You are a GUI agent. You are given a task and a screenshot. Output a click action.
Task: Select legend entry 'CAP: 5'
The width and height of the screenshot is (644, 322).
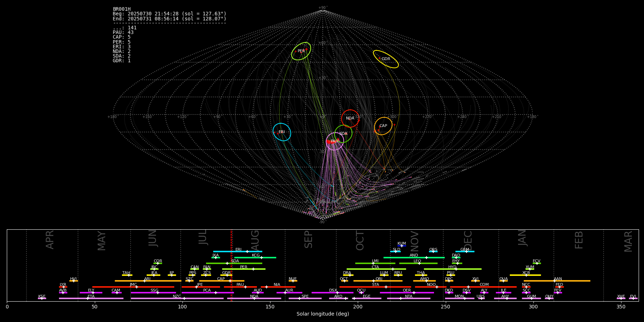[122, 37]
